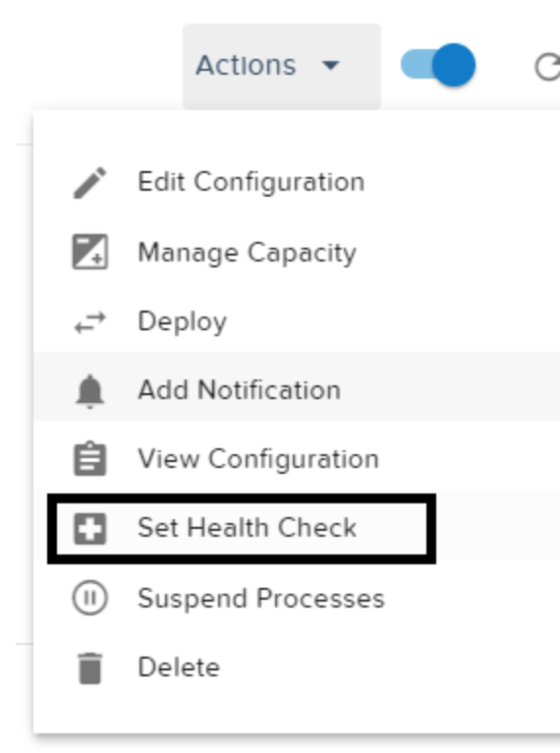Click the plus-cross Set Health Check icon
Image resolution: width=560 pixels, height=753 pixels.
tap(89, 529)
